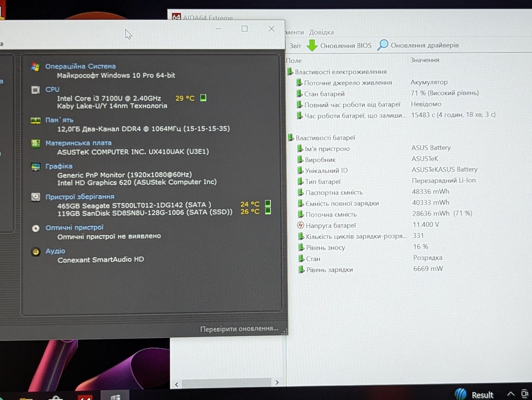532x400 pixels.
Task: Open the CPU section link in Speccy
Action: 52,90
